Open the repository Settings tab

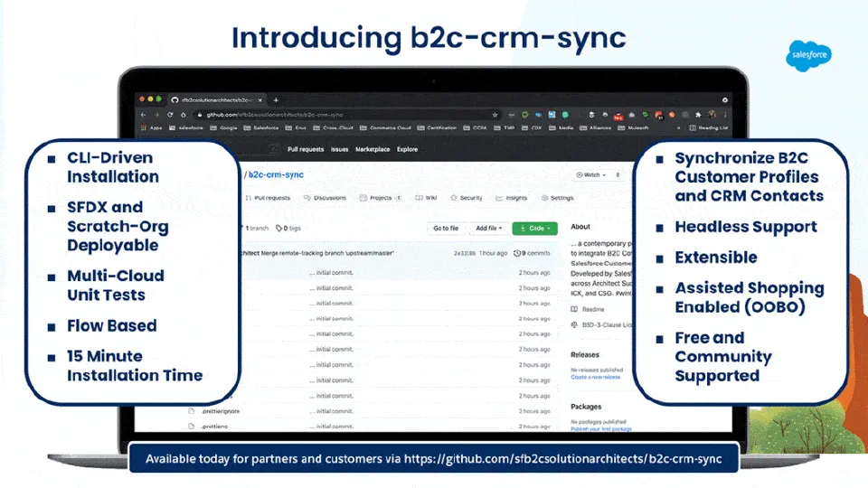(x=558, y=198)
